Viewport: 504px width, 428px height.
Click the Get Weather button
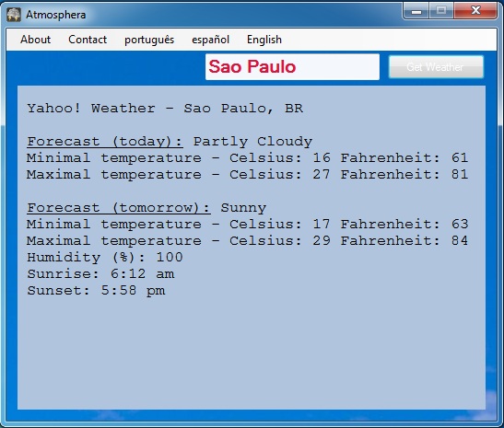(x=436, y=67)
